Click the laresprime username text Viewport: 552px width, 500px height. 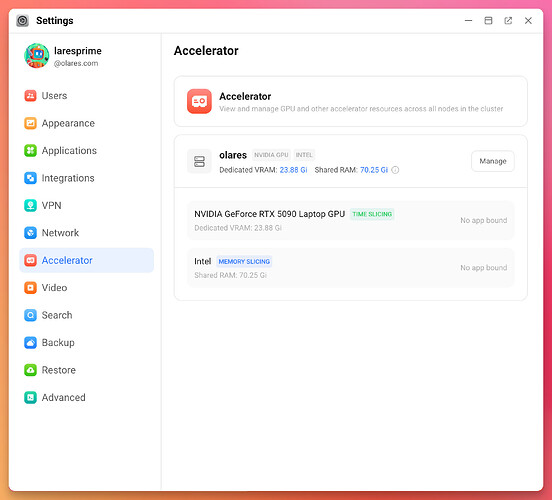tap(78, 51)
